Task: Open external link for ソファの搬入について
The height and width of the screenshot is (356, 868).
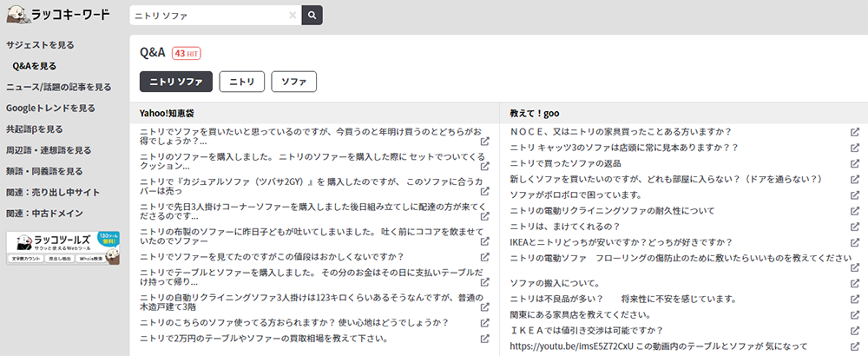Action: click(x=855, y=284)
